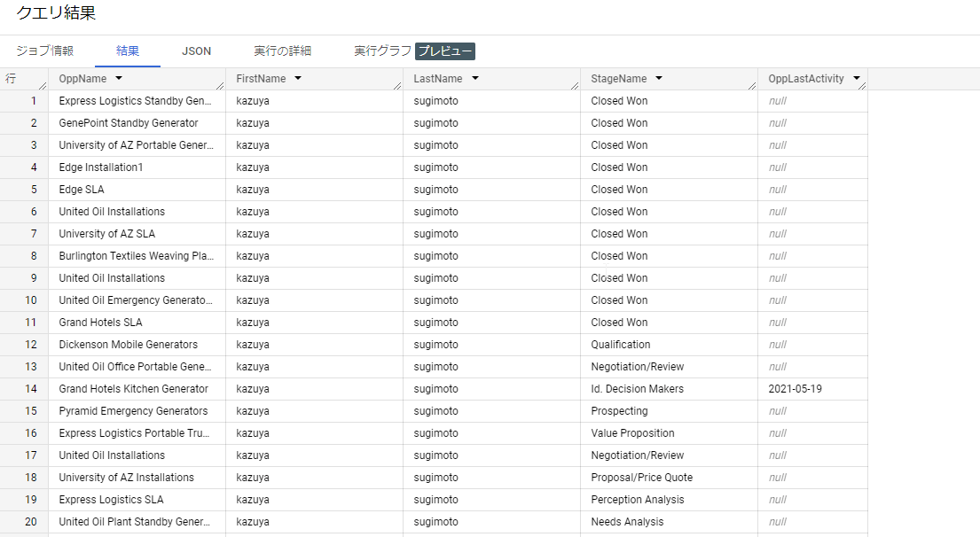Expand the LastName column menu arrow

point(475,79)
